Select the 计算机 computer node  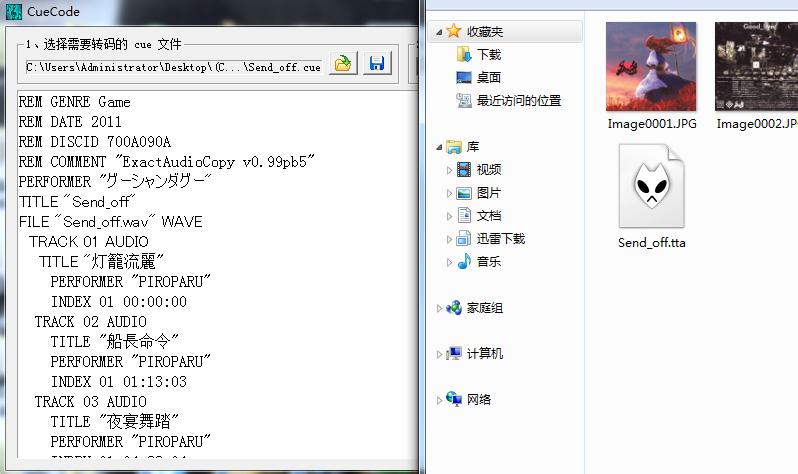coord(474,353)
